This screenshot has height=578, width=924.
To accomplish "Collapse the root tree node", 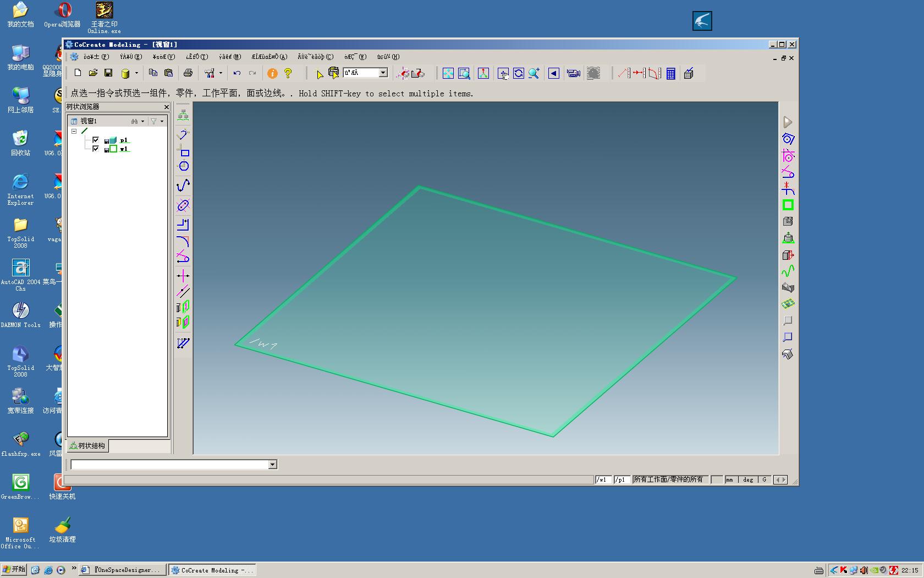I will point(74,132).
